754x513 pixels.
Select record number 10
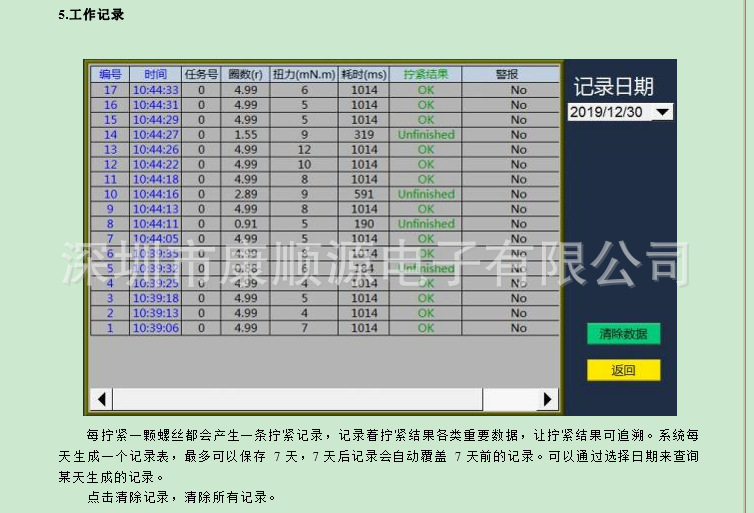(110, 194)
